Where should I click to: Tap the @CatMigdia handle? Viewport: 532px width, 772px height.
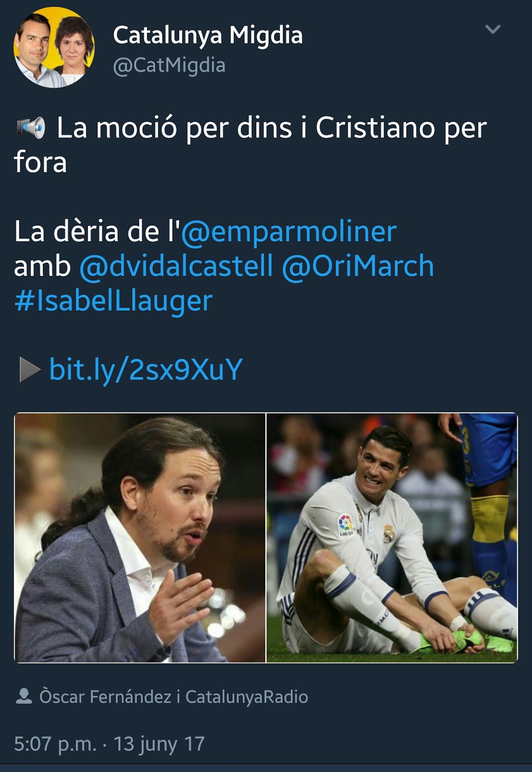pyautogui.click(x=169, y=66)
